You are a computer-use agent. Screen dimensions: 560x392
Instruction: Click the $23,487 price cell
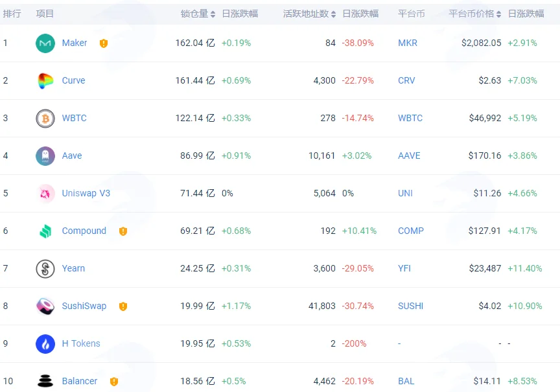click(x=485, y=268)
